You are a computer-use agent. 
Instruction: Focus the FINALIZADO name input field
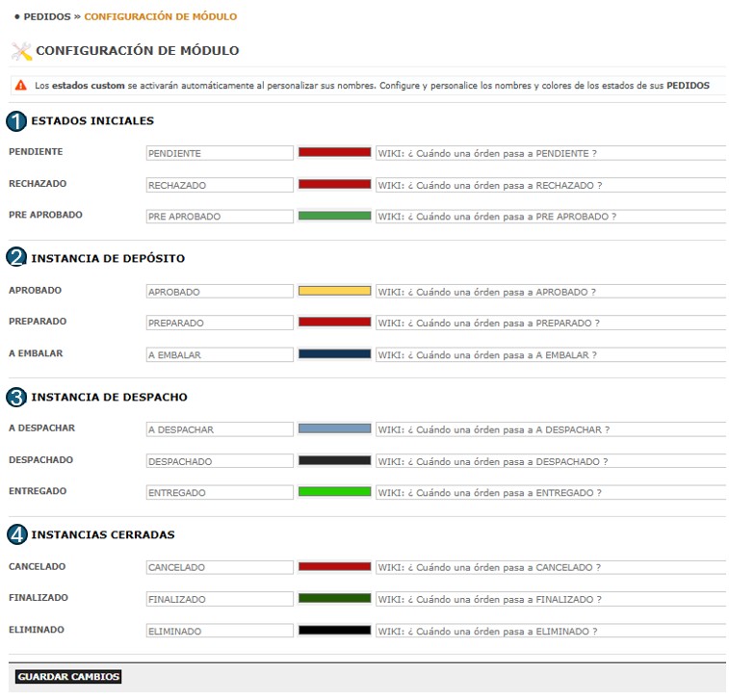coord(219,599)
